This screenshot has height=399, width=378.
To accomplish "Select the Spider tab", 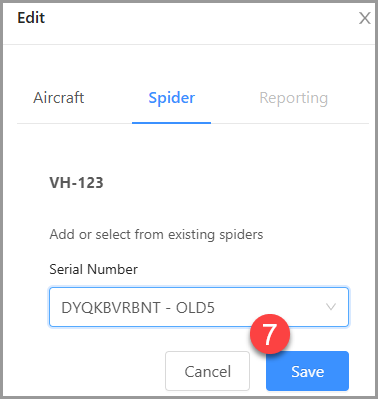I will (x=172, y=98).
